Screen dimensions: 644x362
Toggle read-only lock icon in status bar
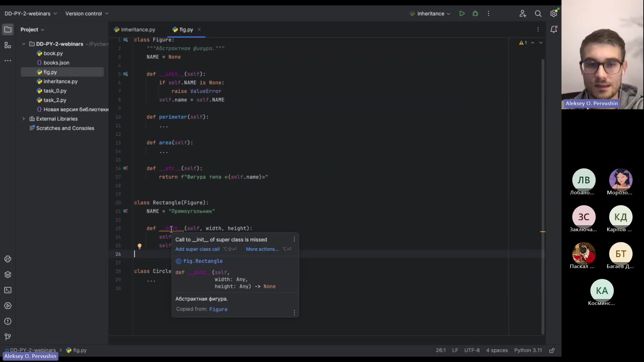[552, 351]
